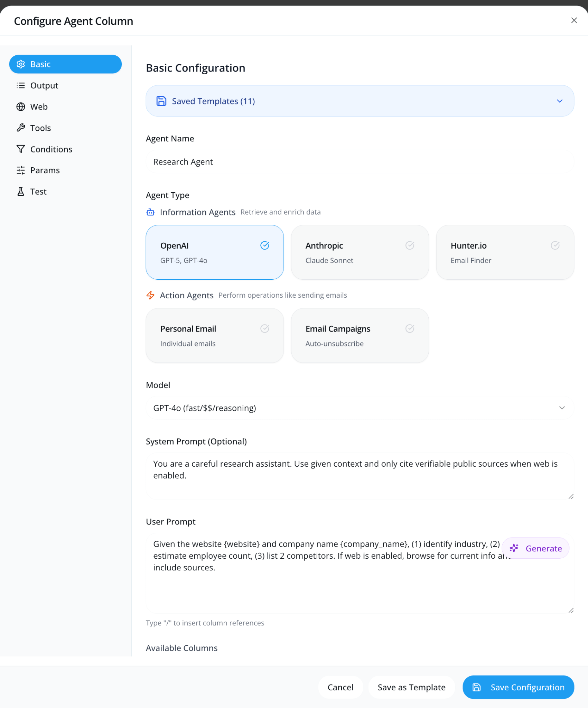Click the Agent Name input field
The width and height of the screenshot is (588, 708).
[x=360, y=162]
